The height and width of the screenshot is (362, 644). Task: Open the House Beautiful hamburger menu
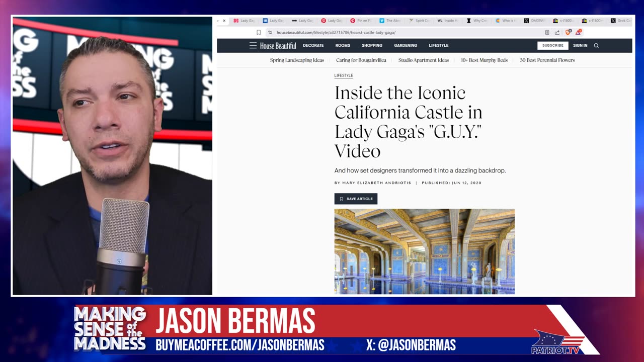click(253, 45)
